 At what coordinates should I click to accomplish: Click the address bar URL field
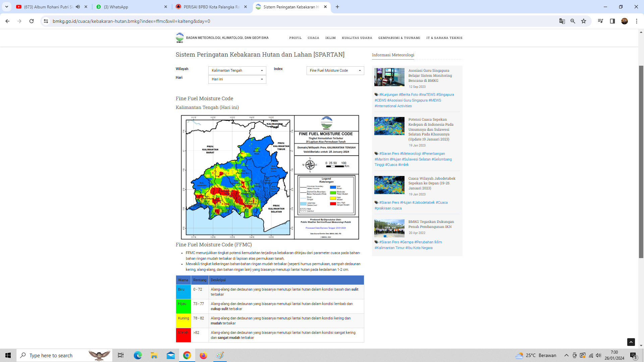pyautogui.click(x=302, y=21)
